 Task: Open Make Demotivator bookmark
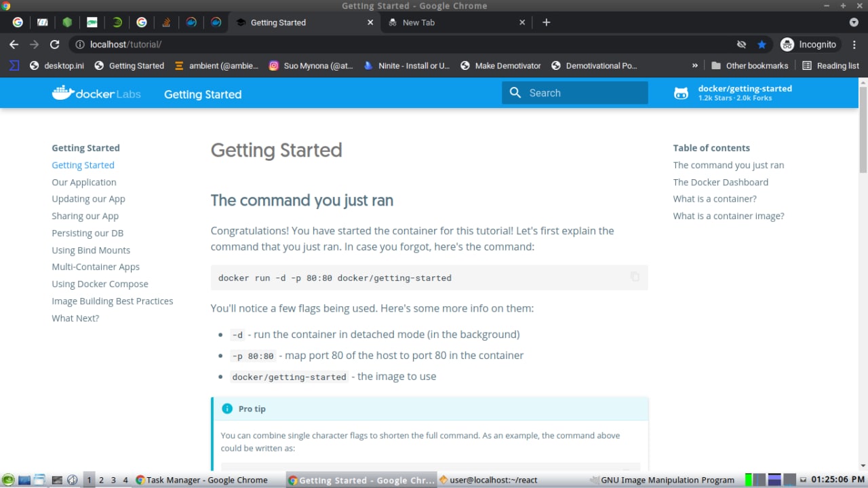tap(501, 66)
